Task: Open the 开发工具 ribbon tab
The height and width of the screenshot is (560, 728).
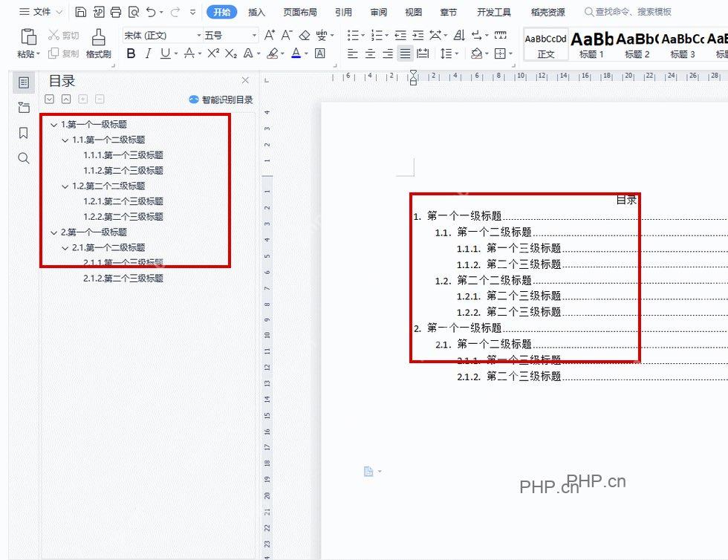Action: click(x=494, y=12)
